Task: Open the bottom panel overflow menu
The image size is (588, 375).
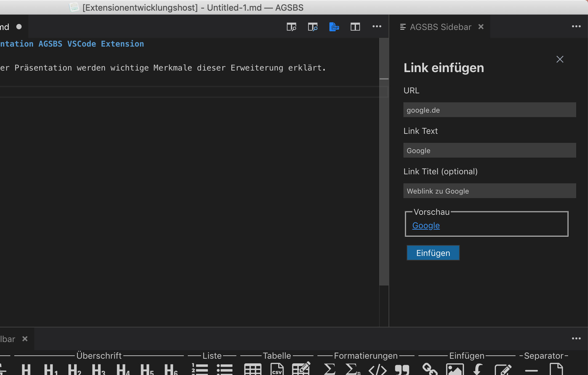Action: pyautogui.click(x=576, y=338)
